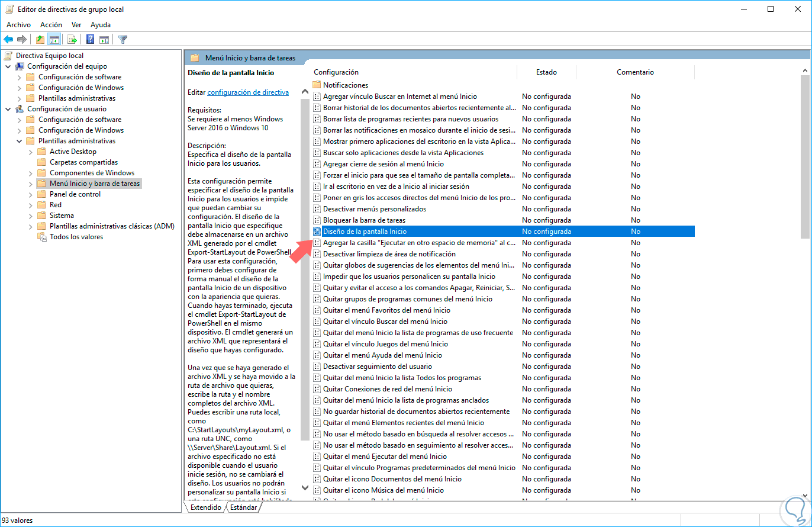
Task: Collapse Plantillas administrativas under Configuración de usuario
Action: click(20, 141)
